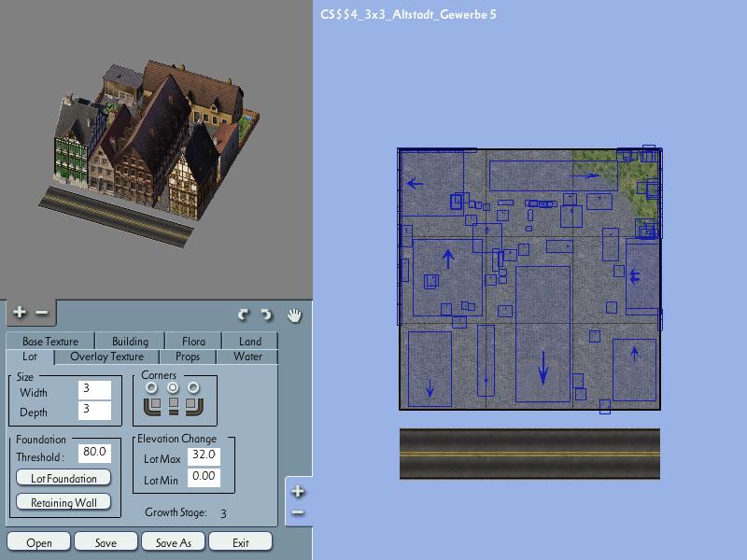Click the Growth Stage value 3

point(223,513)
